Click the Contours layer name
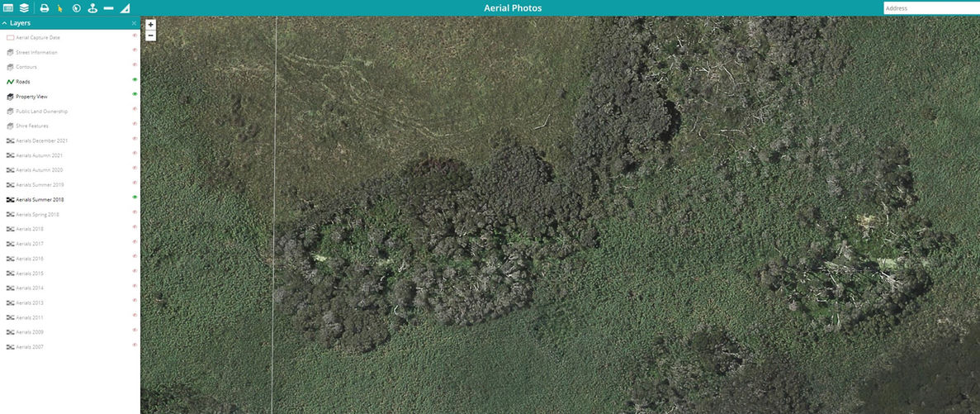This screenshot has height=414, width=980. click(27, 67)
